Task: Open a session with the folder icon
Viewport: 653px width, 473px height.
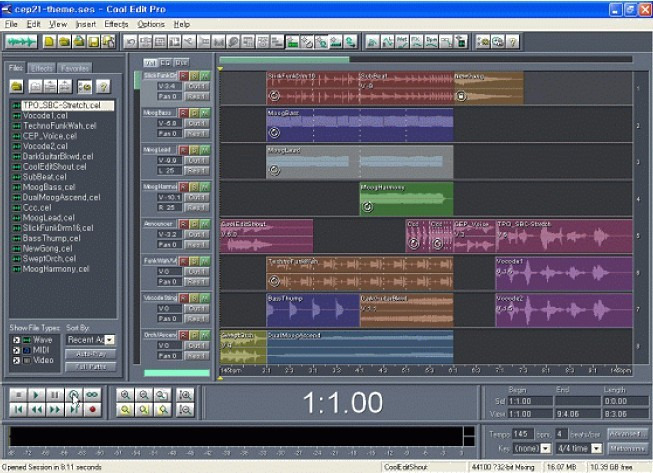Action: (64, 42)
